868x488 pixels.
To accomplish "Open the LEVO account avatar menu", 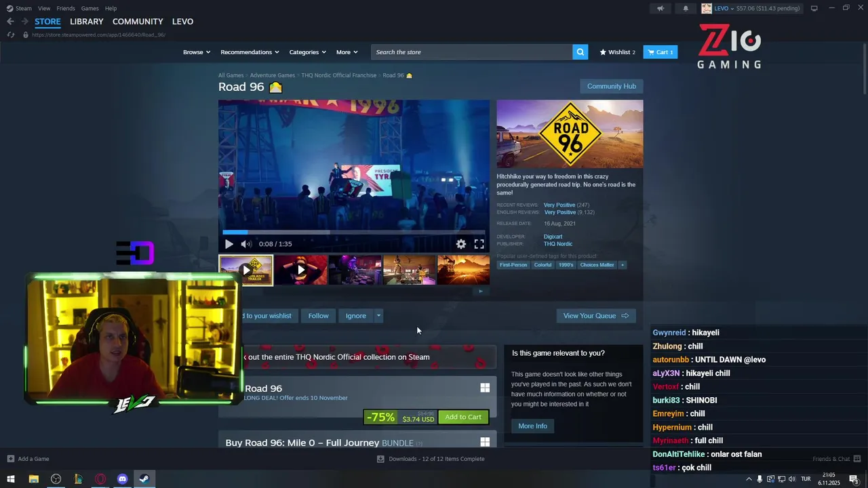I will (x=706, y=8).
